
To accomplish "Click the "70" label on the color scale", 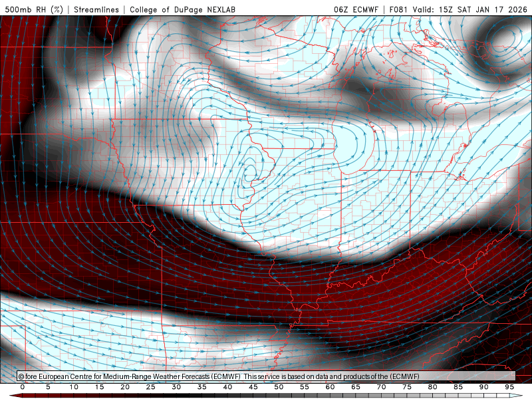I will pos(381,387).
